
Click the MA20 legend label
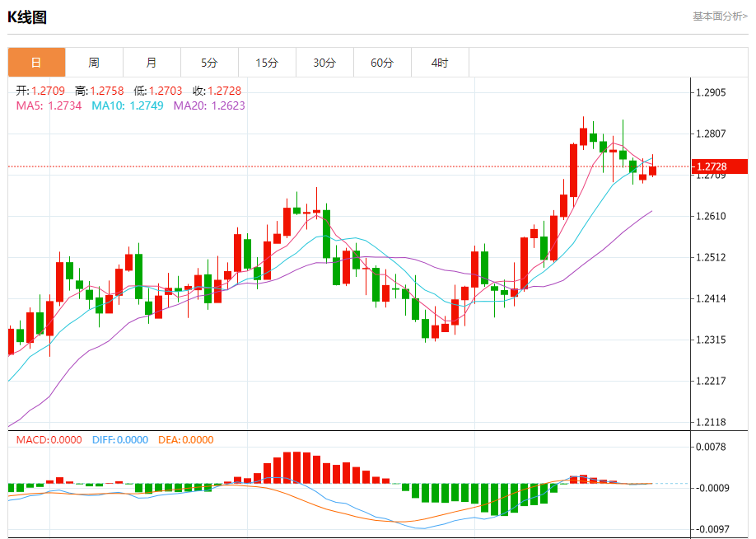tap(209, 105)
